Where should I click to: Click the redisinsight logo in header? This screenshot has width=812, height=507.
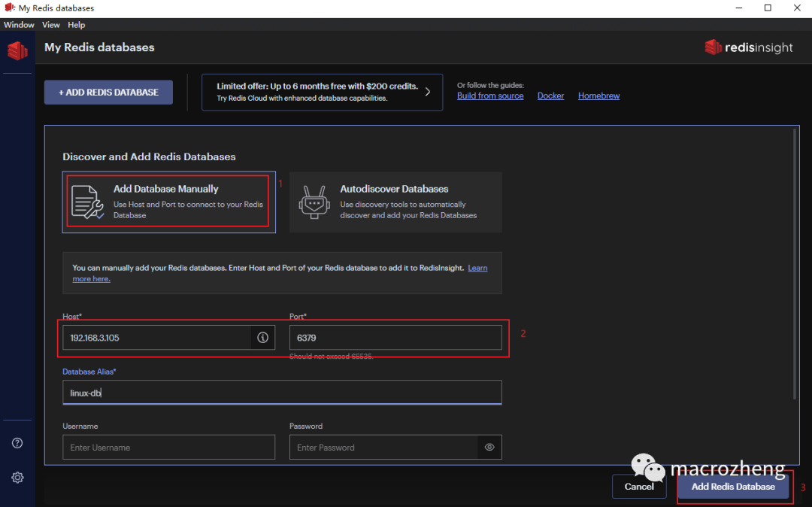click(x=749, y=47)
